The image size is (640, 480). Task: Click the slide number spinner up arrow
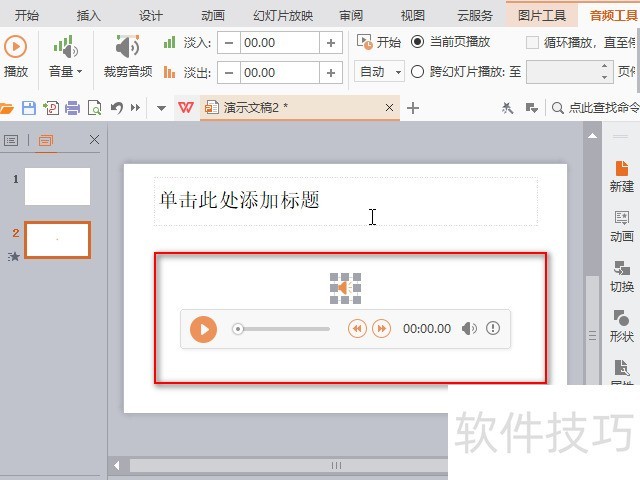(x=604, y=67)
